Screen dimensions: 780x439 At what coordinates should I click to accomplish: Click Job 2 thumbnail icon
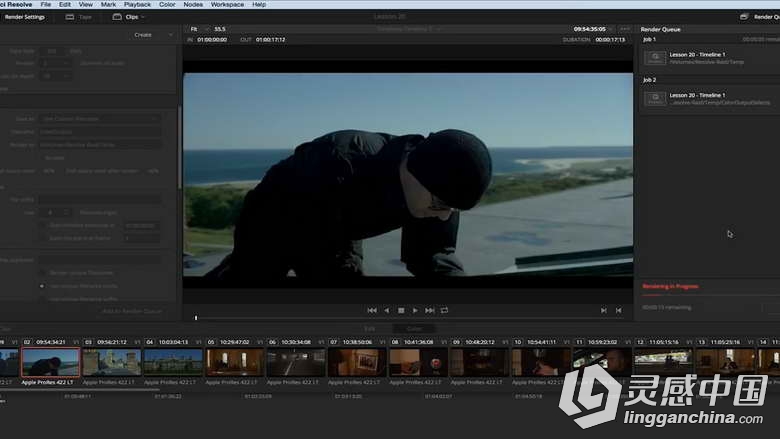pos(655,98)
